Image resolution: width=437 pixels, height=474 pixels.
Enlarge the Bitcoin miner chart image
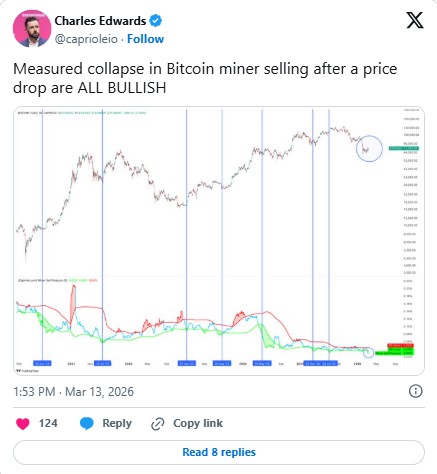pyautogui.click(x=219, y=241)
